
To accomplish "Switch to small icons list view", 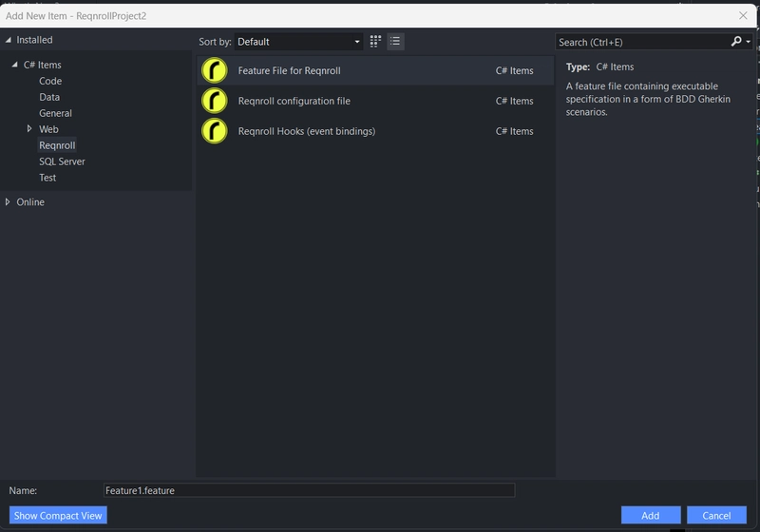I will pyautogui.click(x=395, y=42).
